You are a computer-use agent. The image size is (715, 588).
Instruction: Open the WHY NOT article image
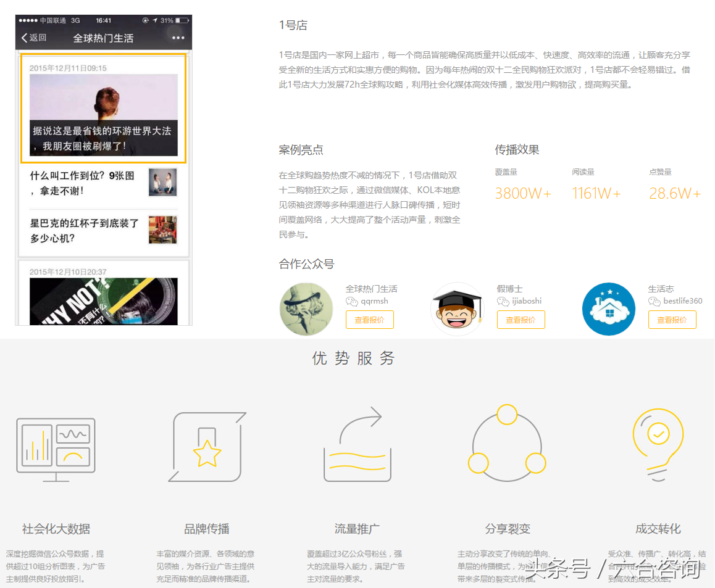pyautogui.click(x=103, y=301)
